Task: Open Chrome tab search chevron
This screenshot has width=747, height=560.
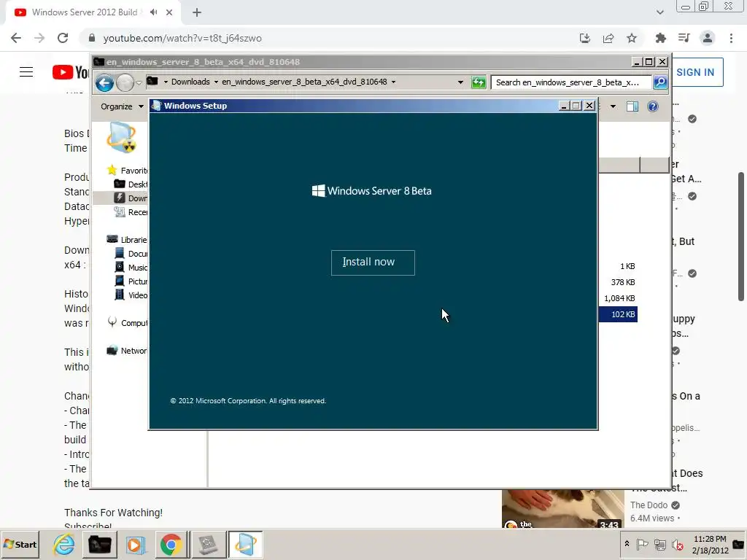Action: point(659,12)
